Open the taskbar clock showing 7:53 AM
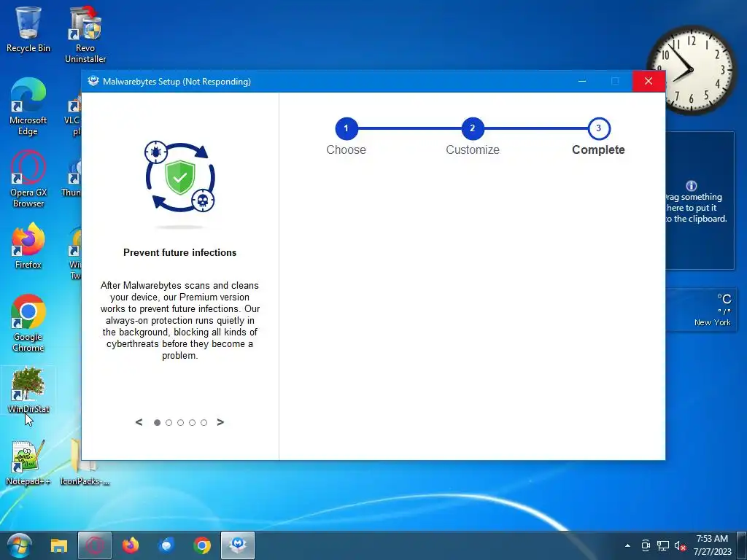This screenshot has height=560, width=747. point(712,545)
